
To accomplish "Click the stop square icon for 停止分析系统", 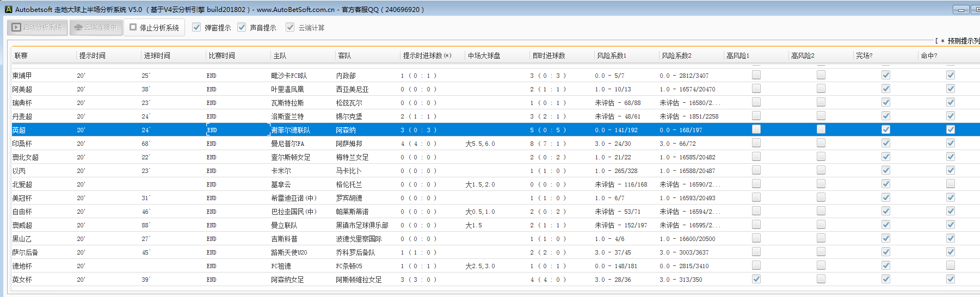I will coord(133,27).
